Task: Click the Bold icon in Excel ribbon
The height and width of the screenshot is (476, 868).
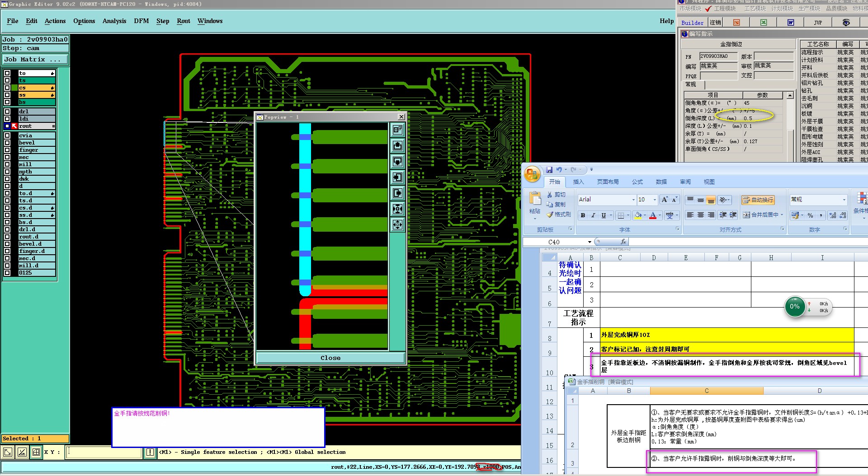Action: (583, 215)
